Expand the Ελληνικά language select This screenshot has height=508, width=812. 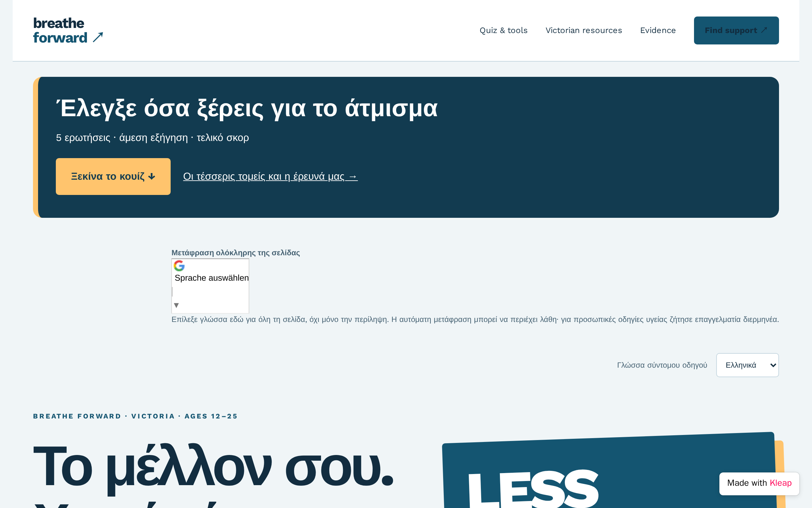747,365
